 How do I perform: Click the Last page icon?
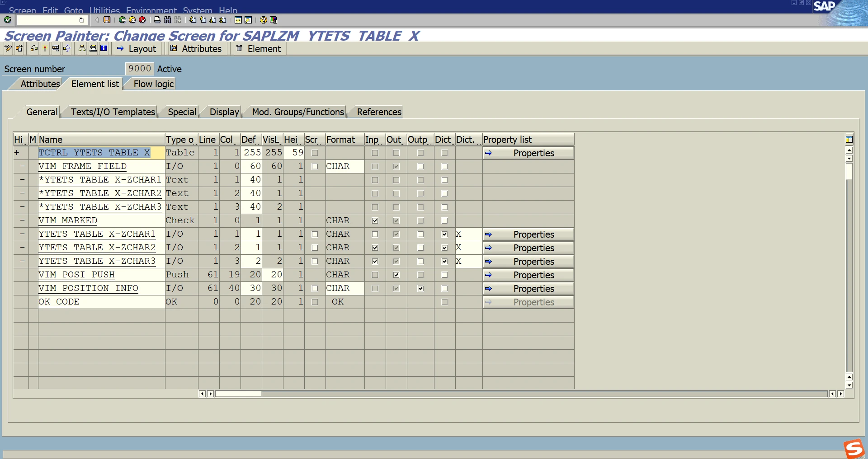point(223,20)
